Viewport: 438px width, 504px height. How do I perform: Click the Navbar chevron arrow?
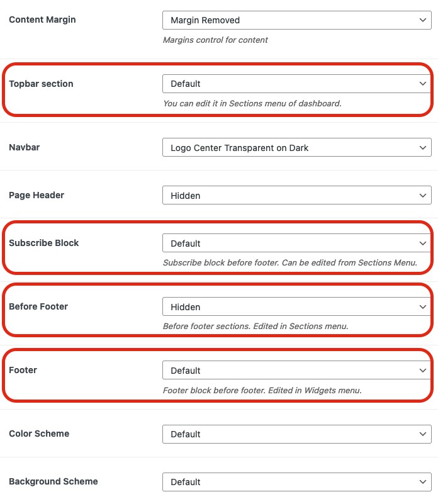423,147
